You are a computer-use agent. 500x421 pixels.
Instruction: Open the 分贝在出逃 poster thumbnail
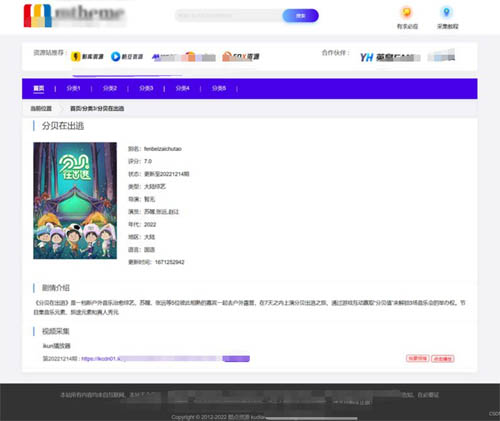tap(75, 201)
